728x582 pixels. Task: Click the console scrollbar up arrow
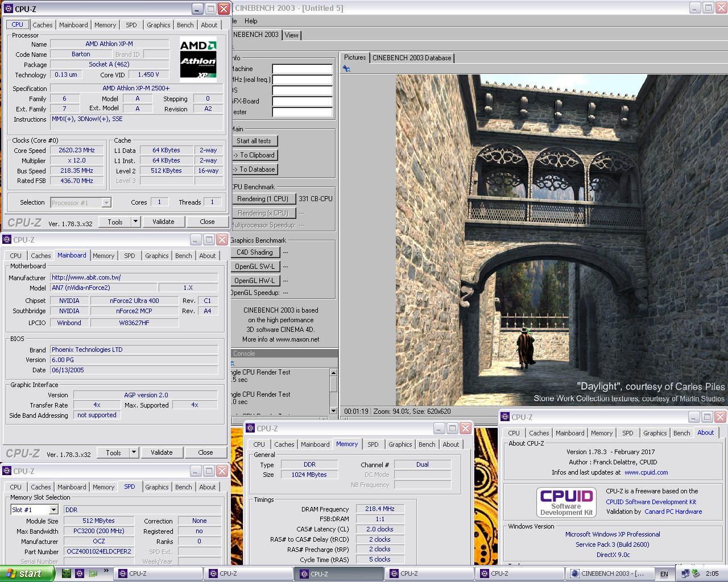(x=334, y=372)
